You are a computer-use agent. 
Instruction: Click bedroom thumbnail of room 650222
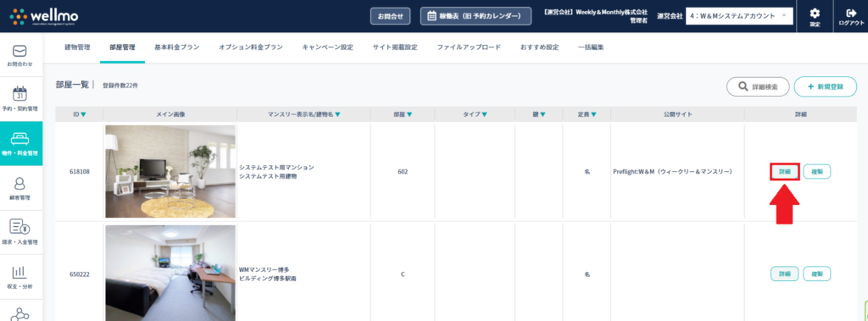pos(170,273)
